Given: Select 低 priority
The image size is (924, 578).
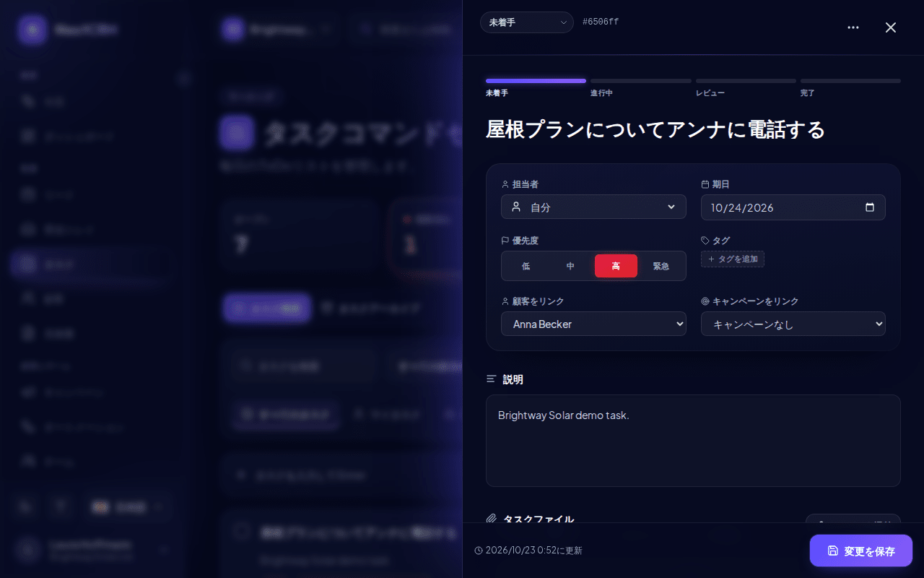Looking at the screenshot, I should [526, 266].
